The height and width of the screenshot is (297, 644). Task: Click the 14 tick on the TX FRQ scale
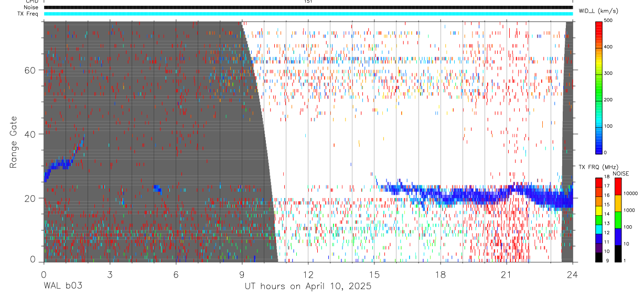pyautogui.click(x=607, y=214)
